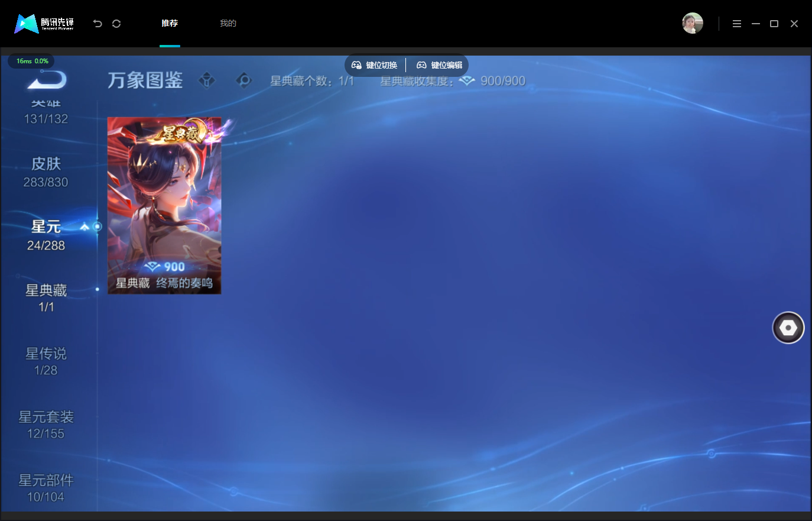Click the 键位切换 button
Viewport: 812px width, 521px height.
point(375,65)
